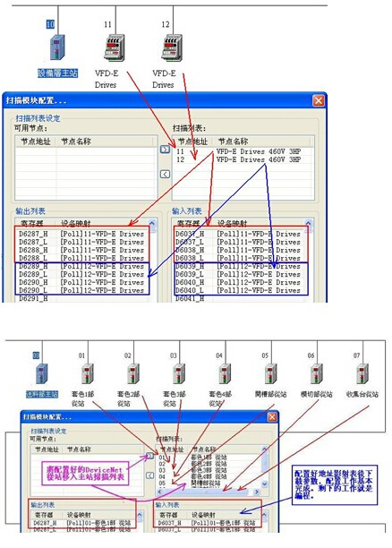
Task: Select the node 10 master station icon
Action: point(57,47)
